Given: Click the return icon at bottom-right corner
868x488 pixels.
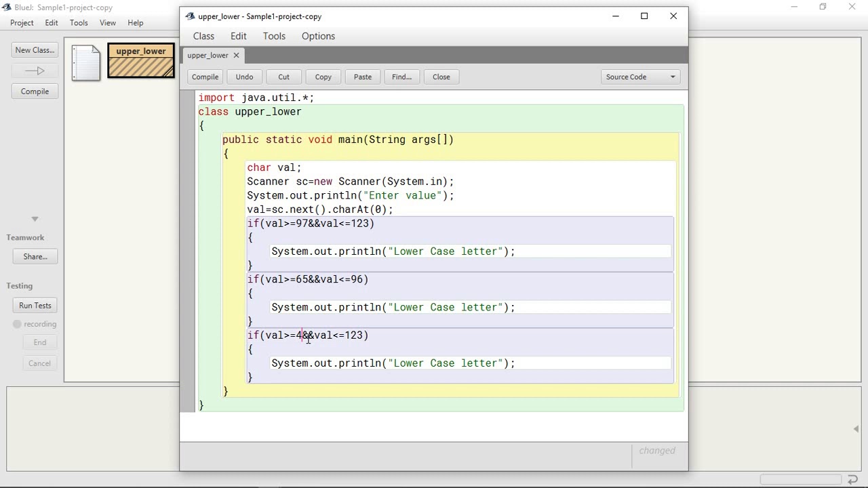Looking at the screenshot, I should tap(853, 480).
